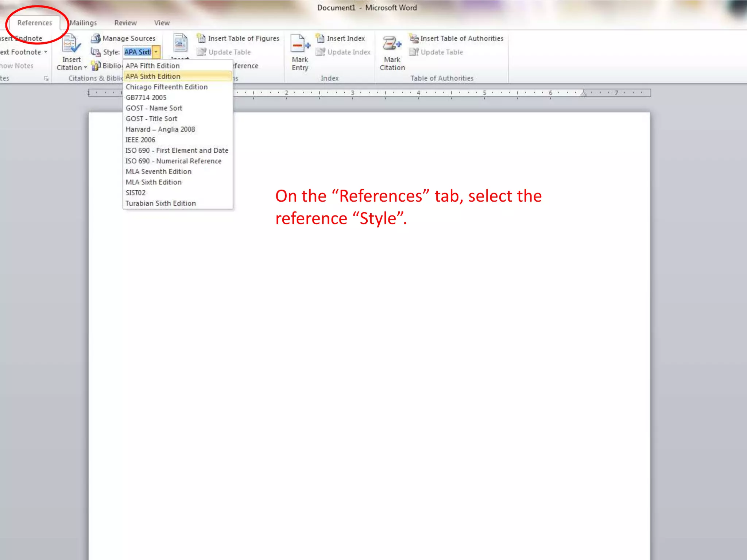Open the Footnotes dialog launcher
This screenshot has height=560, width=747.
click(x=46, y=78)
